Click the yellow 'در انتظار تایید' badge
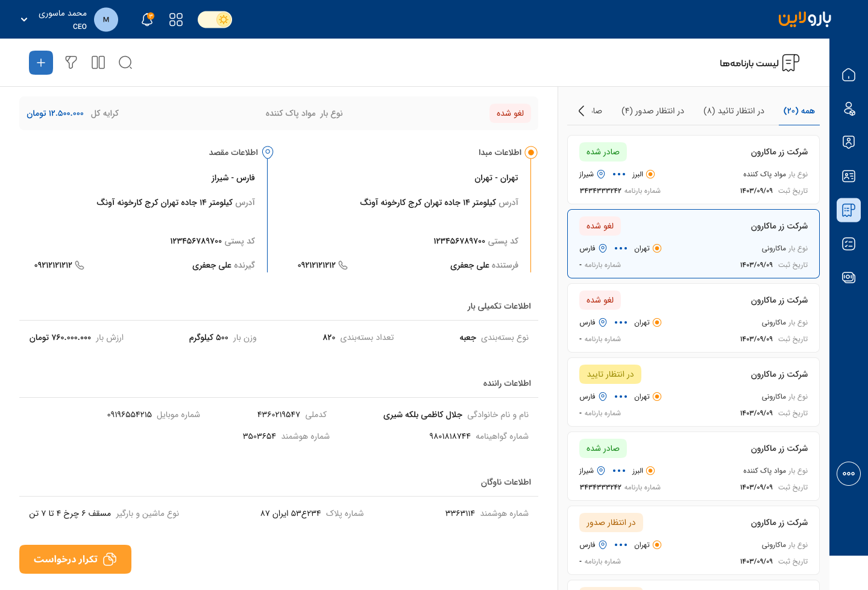The width and height of the screenshot is (868, 590). pos(610,374)
